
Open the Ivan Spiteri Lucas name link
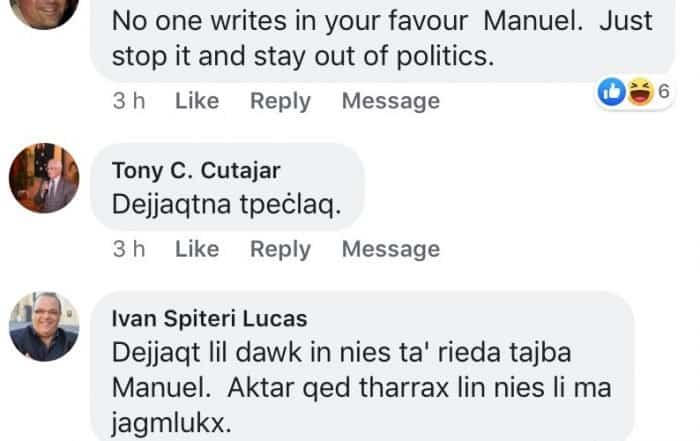(209, 319)
